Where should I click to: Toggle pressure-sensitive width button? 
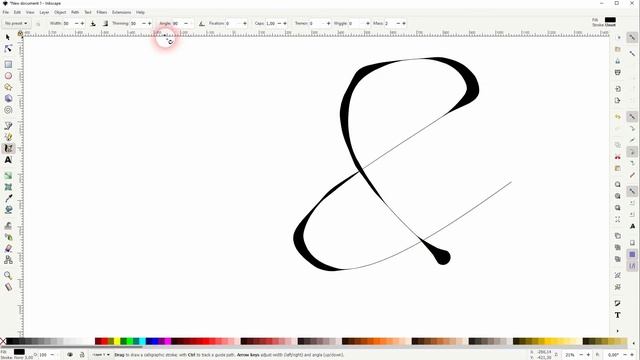point(93,24)
